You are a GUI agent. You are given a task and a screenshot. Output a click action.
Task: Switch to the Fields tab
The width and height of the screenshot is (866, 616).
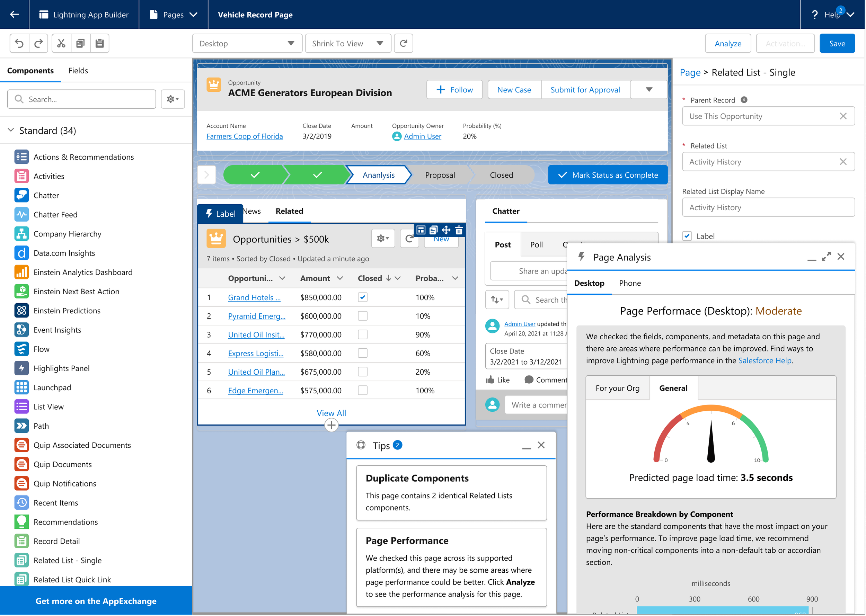[x=78, y=71]
